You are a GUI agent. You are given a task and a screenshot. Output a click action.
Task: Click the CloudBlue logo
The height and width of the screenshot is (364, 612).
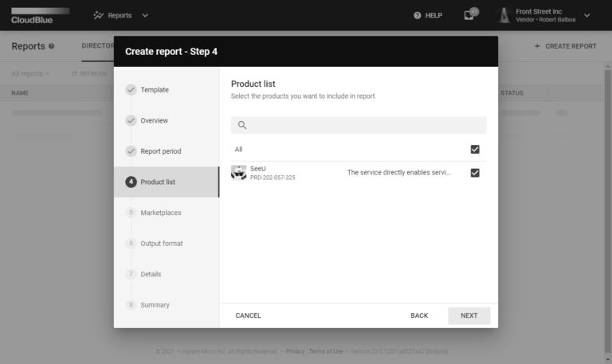(x=40, y=16)
